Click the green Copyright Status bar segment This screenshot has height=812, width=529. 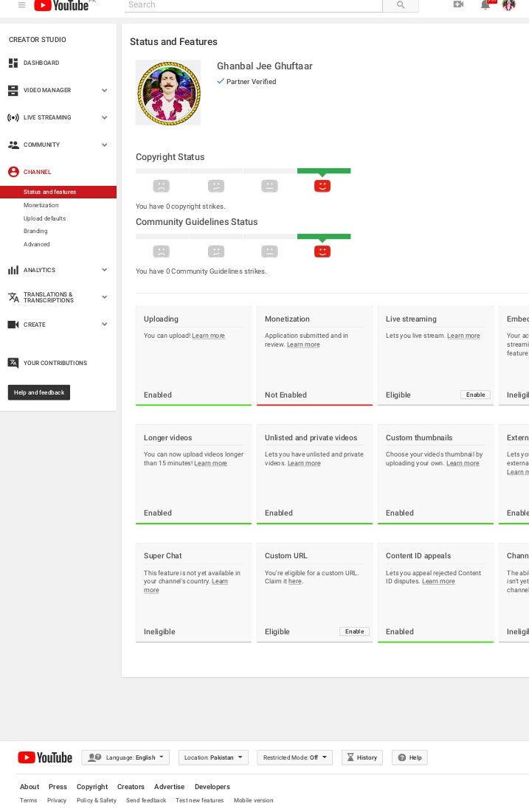tap(324, 171)
